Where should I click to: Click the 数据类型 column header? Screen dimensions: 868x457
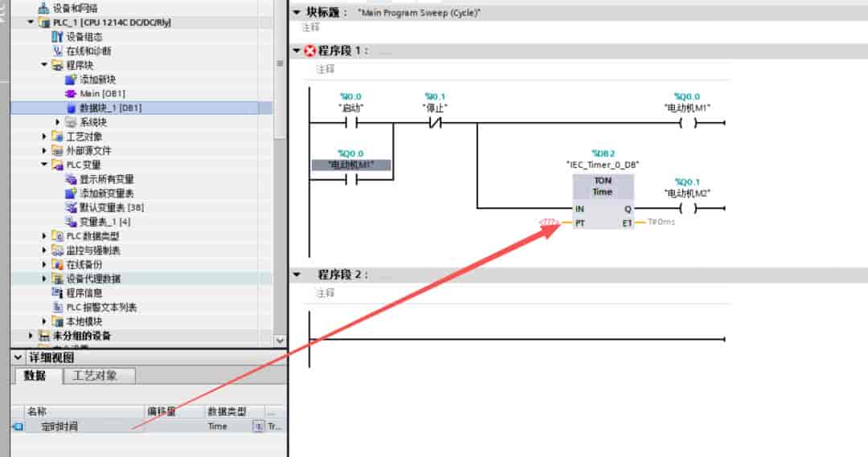click(x=234, y=412)
